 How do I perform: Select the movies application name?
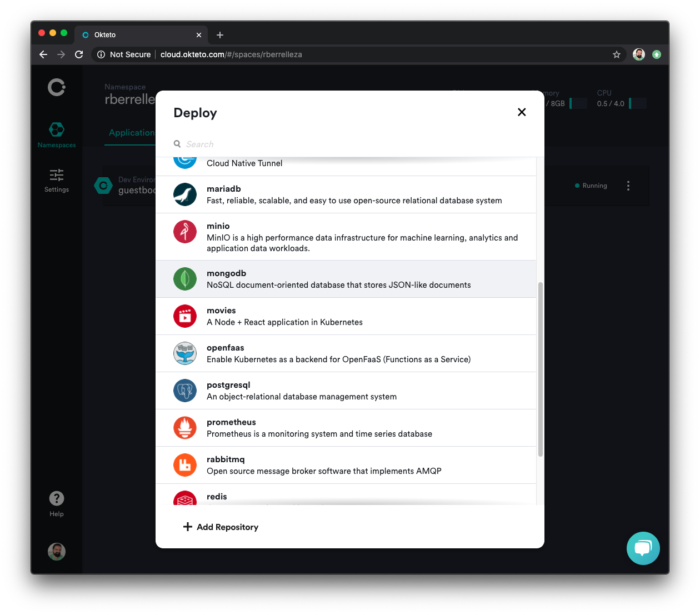pyautogui.click(x=221, y=311)
